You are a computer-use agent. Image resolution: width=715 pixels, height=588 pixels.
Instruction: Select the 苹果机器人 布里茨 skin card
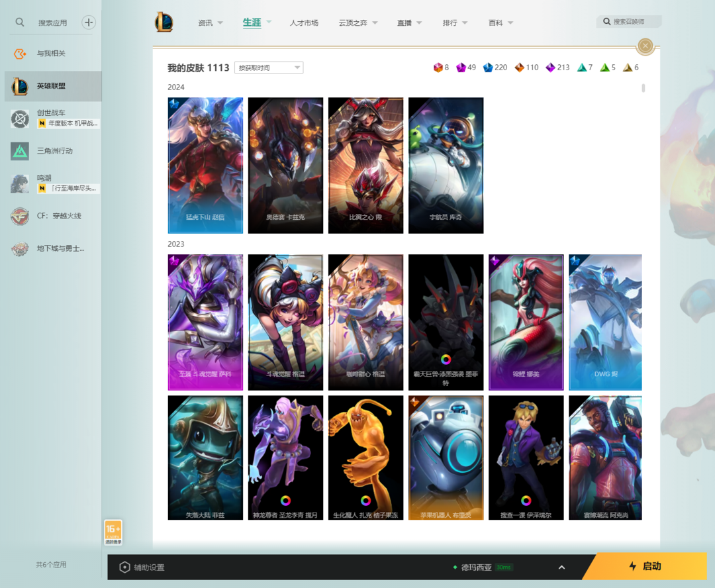point(446,458)
